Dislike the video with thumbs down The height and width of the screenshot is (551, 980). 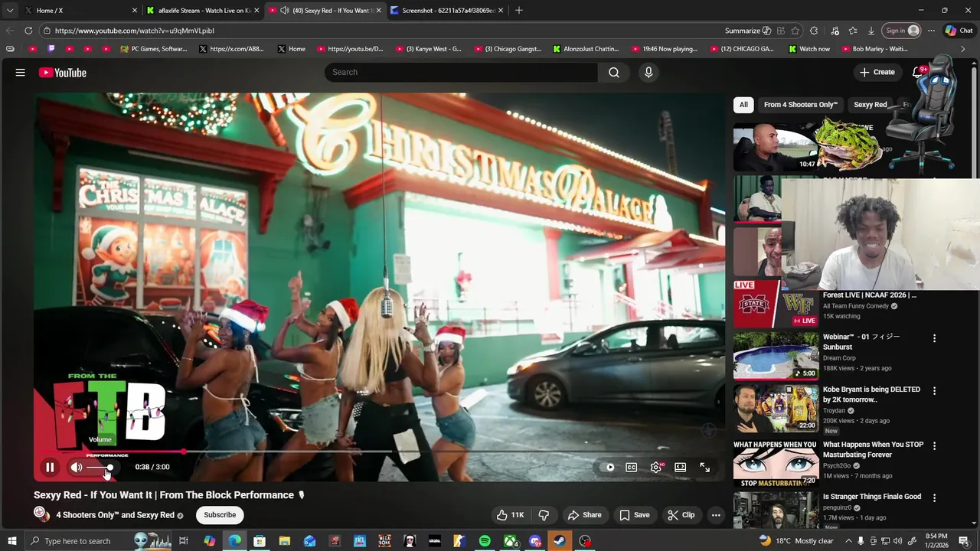(x=544, y=515)
